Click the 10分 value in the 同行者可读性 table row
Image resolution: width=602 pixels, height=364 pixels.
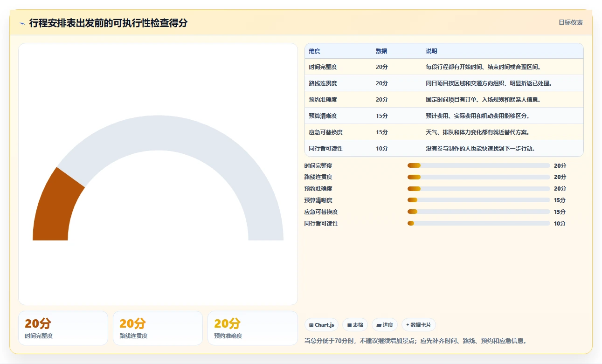(x=381, y=149)
